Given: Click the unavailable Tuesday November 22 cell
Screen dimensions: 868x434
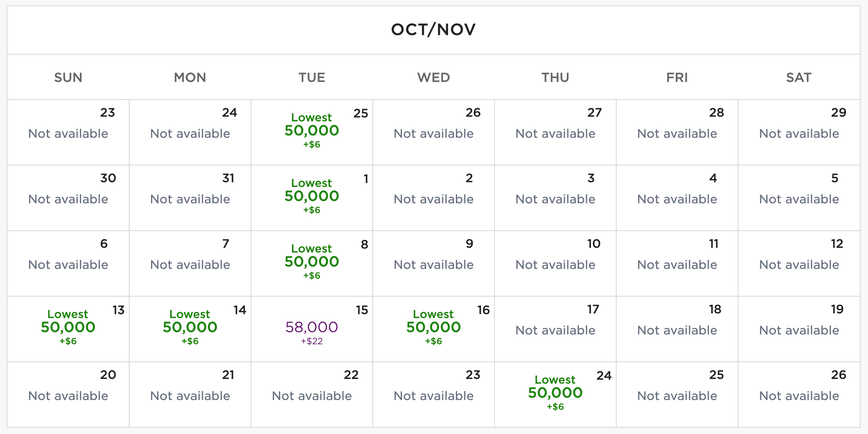Looking at the screenshot, I should (x=311, y=395).
